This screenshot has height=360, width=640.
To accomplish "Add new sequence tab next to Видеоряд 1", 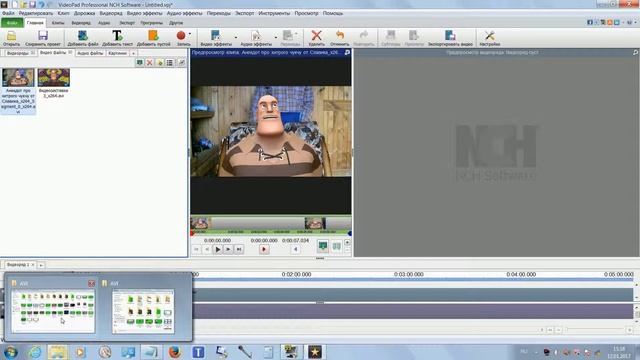I will (x=41, y=265).
